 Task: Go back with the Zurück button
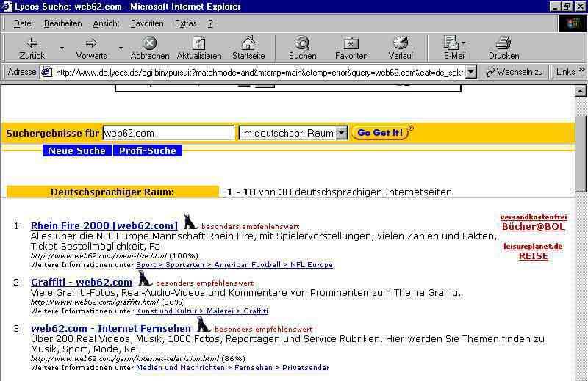tap(32, 48)
